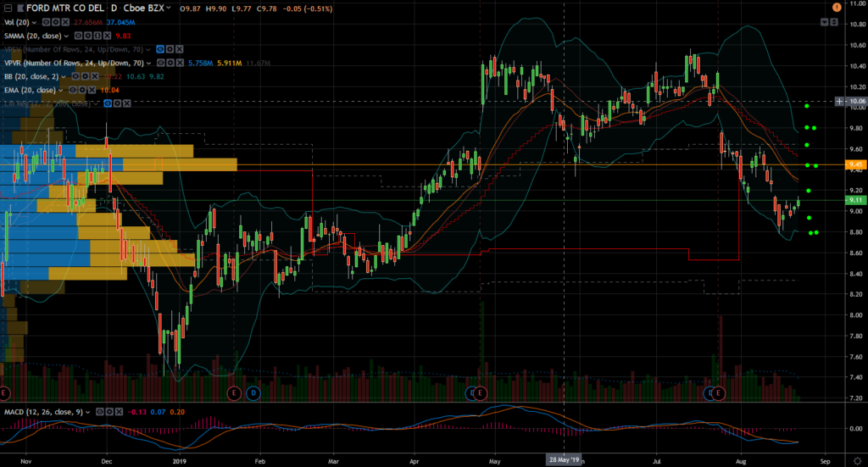Expand the VPSV legend chevron
Viewport: 868px width, 467px height.
(x=148, y=50)
